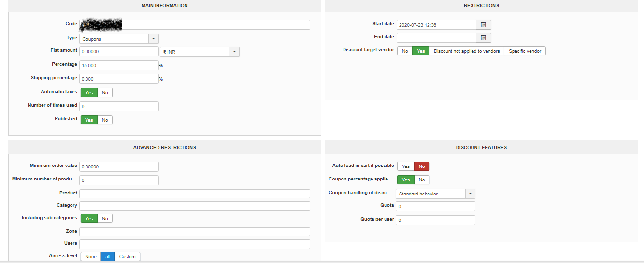Set Automatic taxes to No
This screenshot has height=263, width=644.
[105, 92]
